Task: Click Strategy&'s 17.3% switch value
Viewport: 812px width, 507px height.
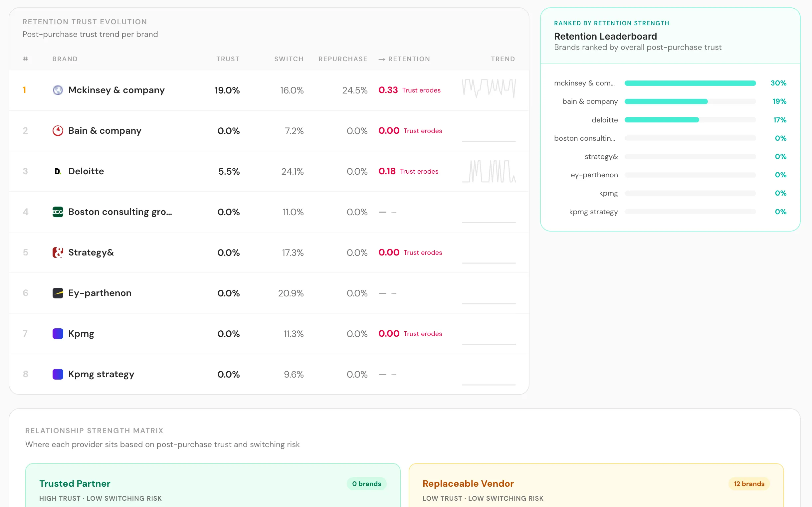Action: (293, 253)
